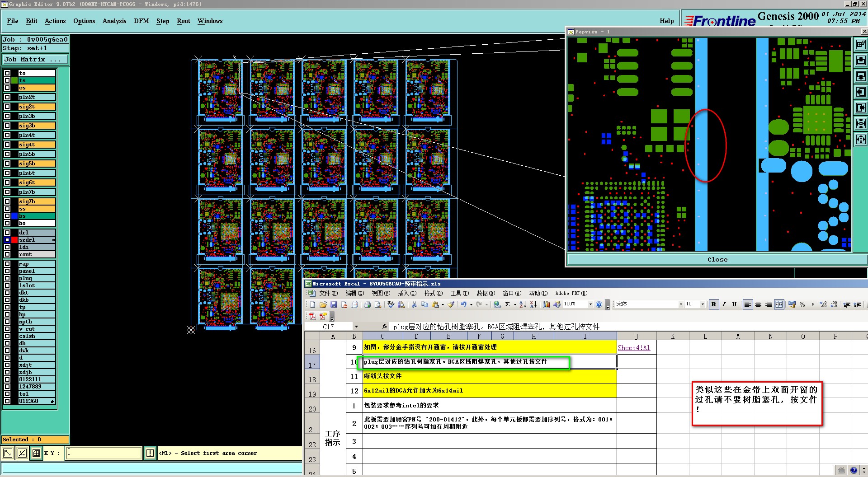This screenshot has width=868, height=477.
Task: Toggle Italic formatting in Excel
Action: (724, 304)
